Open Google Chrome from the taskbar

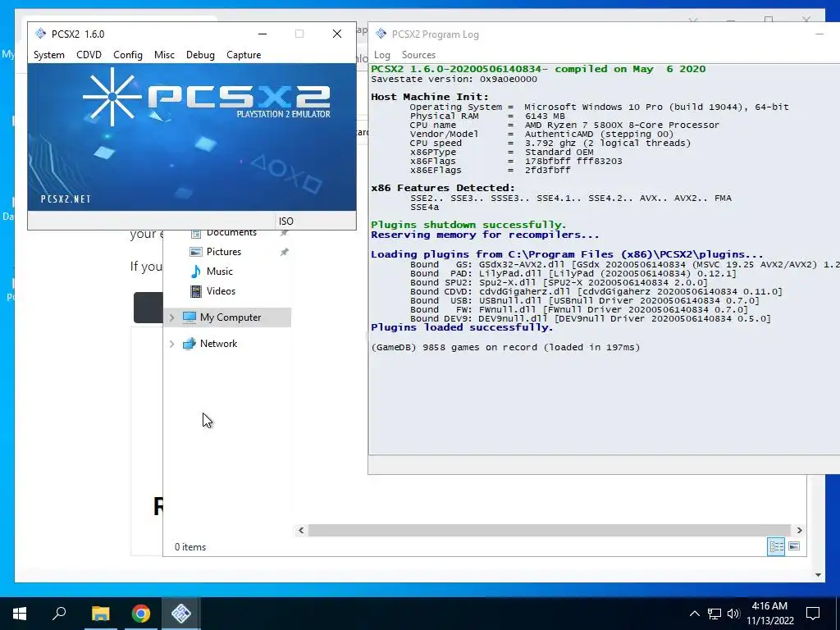[x=141, y=614]
